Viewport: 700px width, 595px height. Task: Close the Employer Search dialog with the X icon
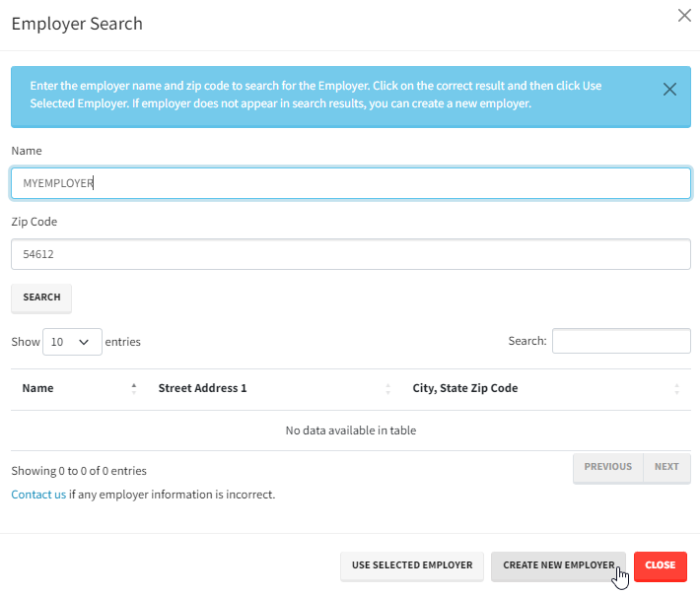[684, 16]
